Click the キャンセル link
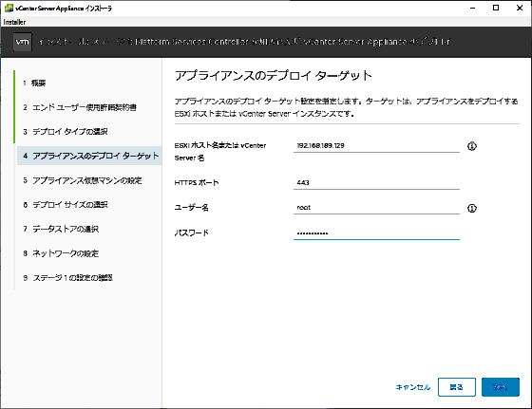532x409 pixels. click(413, 387)
